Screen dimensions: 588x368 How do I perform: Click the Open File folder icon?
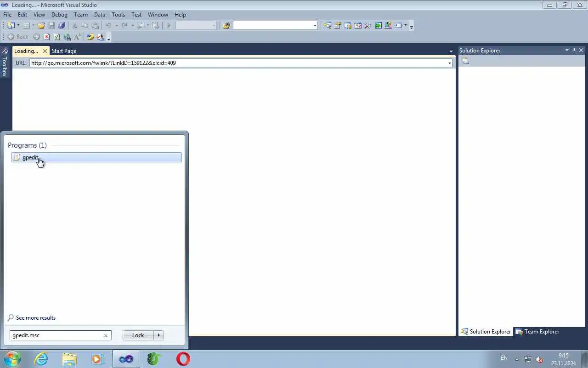(x=41, y=26)
